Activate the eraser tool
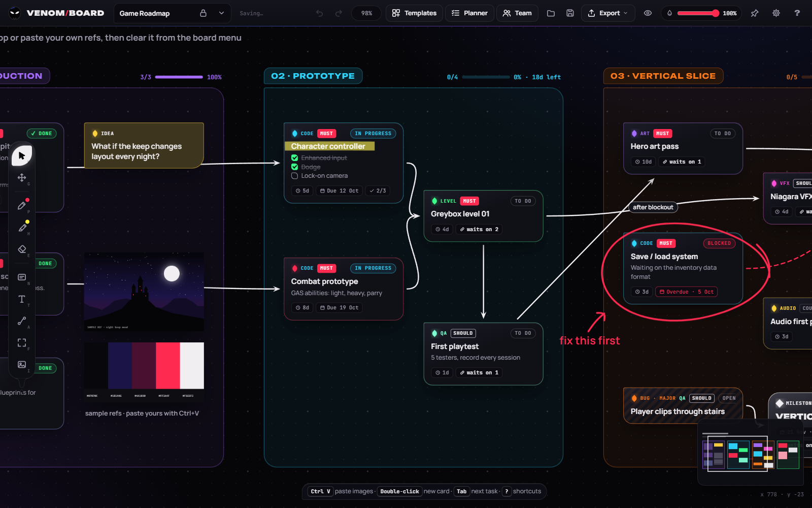 [22, 249]
